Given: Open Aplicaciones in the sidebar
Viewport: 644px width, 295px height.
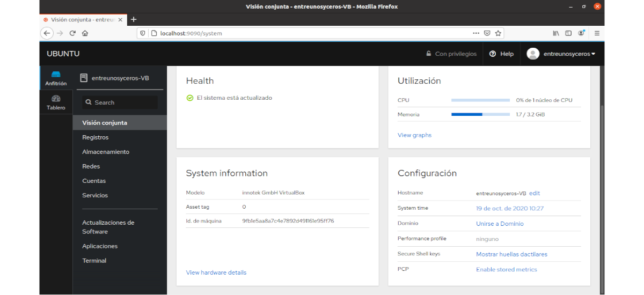Looking at the screenshot, I should 120,246.
